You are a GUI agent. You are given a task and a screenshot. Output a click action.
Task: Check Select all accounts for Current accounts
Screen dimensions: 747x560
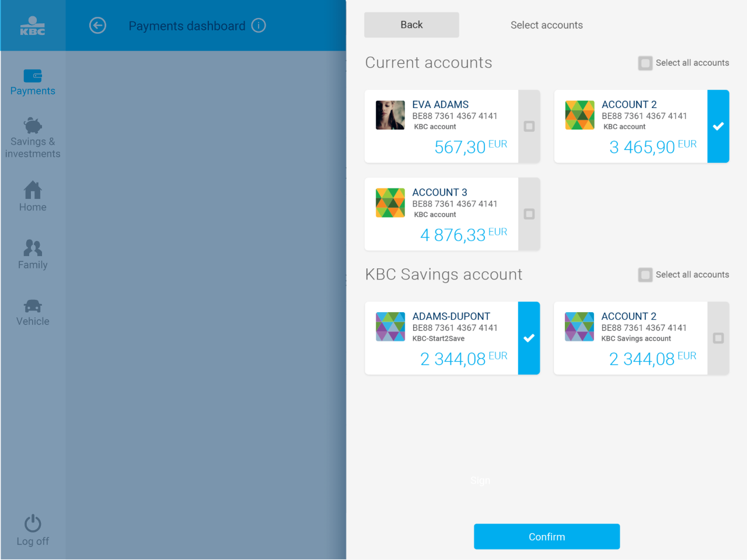coord(645,63)
